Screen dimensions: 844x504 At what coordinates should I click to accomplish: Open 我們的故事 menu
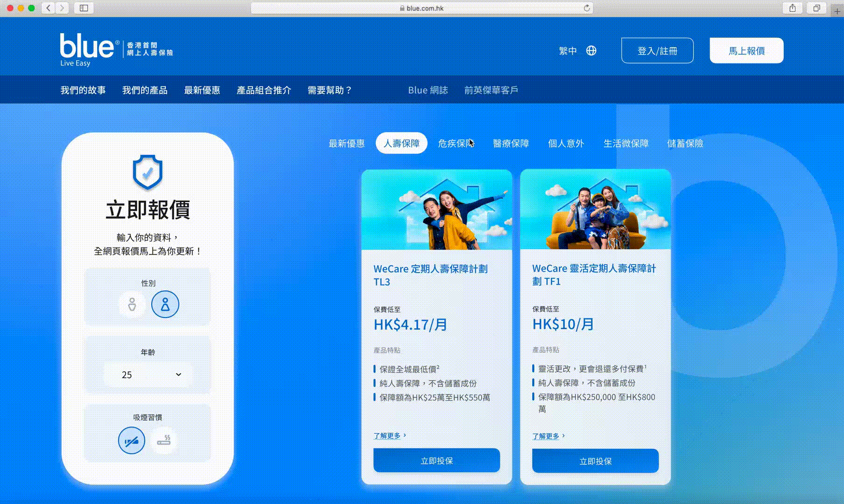[x=83, y=90]
